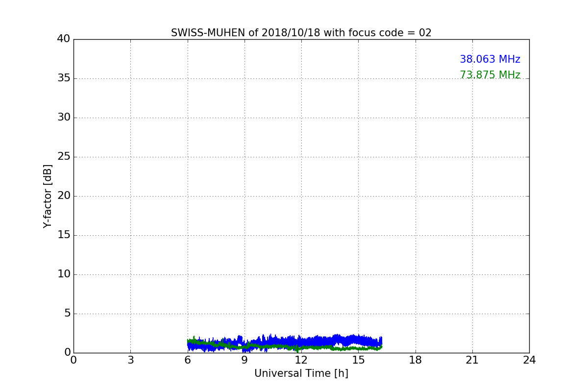Screen dimensions: 588x392
Task: Click the y-axis tick label 35
Action: point(64,78)
